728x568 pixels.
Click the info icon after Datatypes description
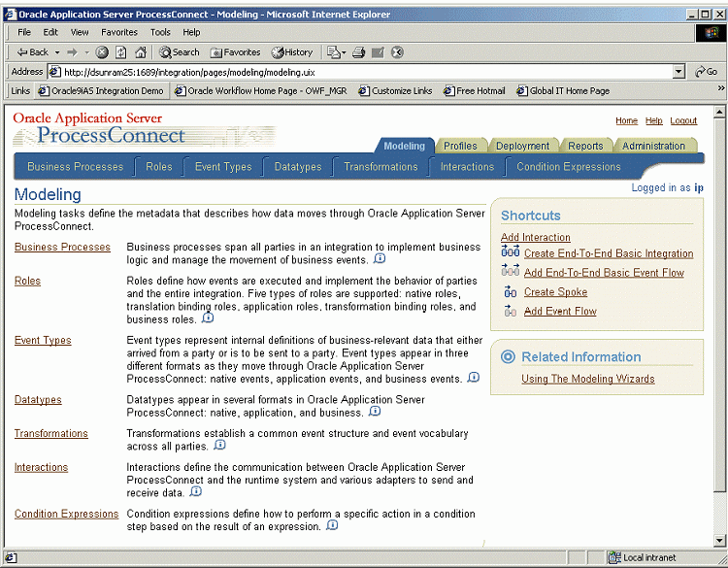click(x=375, y=411)
